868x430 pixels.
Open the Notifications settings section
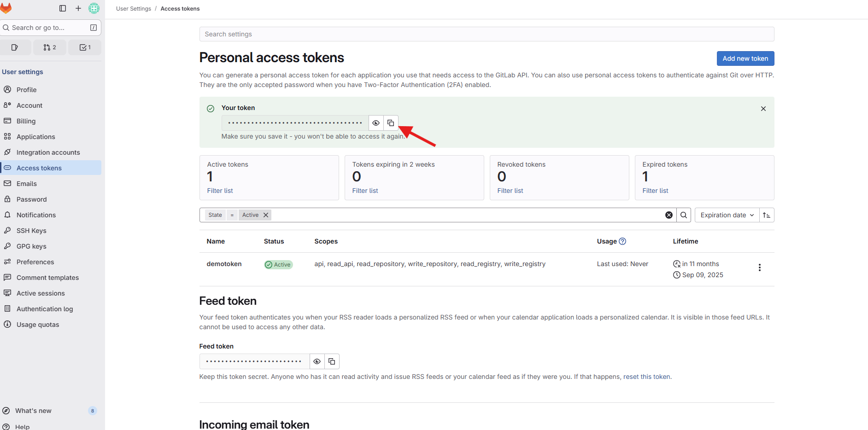[35, 215]
